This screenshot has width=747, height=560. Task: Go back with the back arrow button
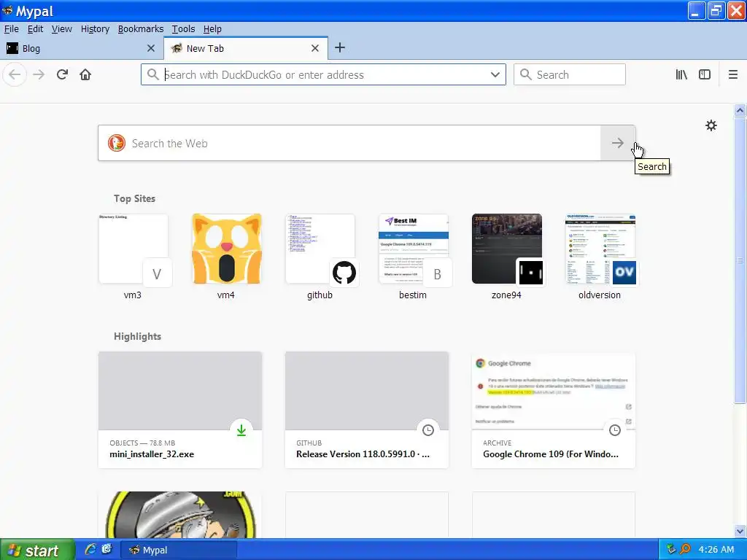coord(15,75)
